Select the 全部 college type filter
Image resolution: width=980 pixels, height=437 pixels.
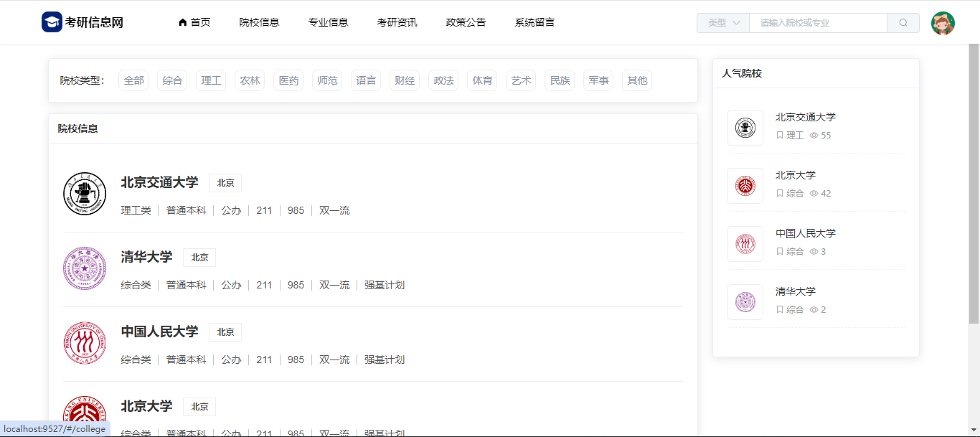pos(133,80)
